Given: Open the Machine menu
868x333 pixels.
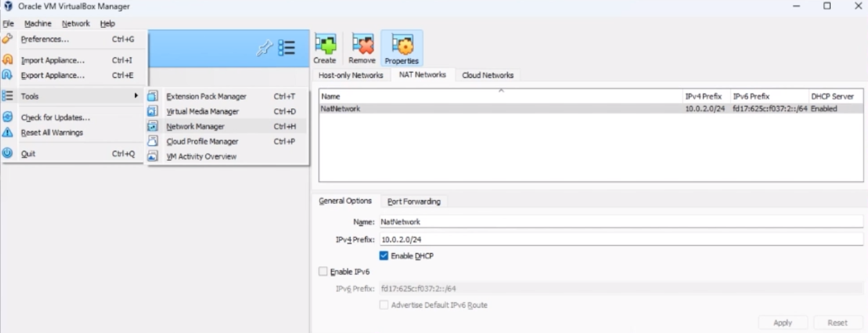Looking at the screenshot, I should (x=38, y=24).
